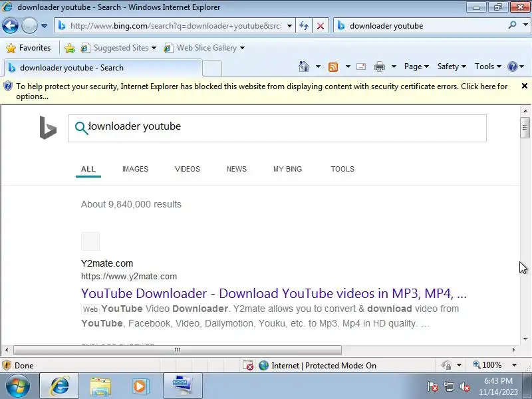Viewport: 532px width, 399px height.
Task: Open the Favorites star button
Action: click(29, 48)
